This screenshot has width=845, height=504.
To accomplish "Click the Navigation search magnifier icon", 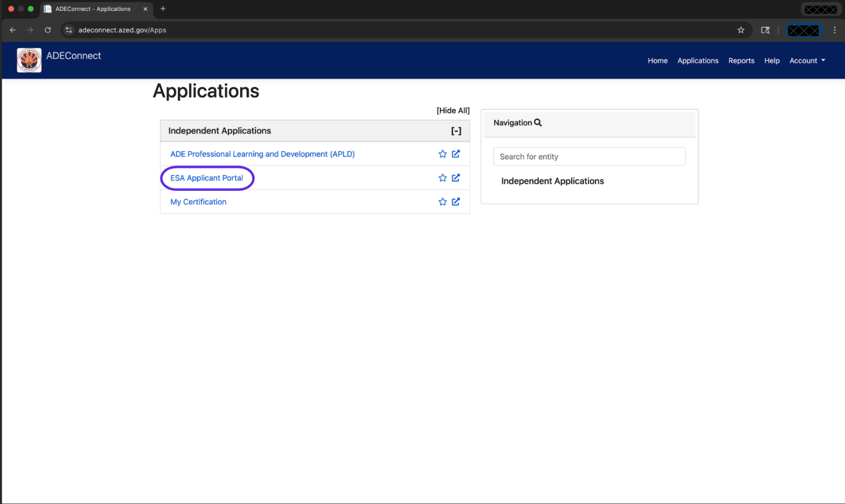I will pyautogui.click(x=538, y=122).
